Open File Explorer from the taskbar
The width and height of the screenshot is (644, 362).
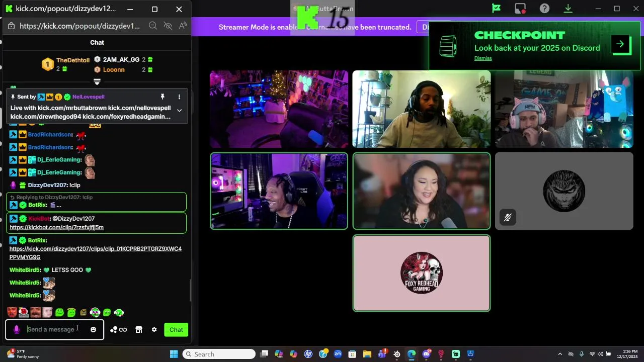[367, 354]
